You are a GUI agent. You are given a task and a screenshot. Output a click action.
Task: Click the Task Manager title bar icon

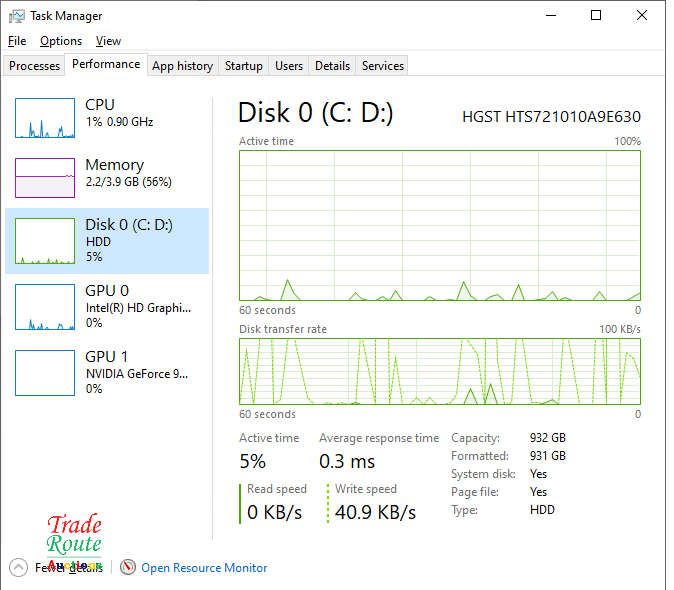(x=17, y=16)
